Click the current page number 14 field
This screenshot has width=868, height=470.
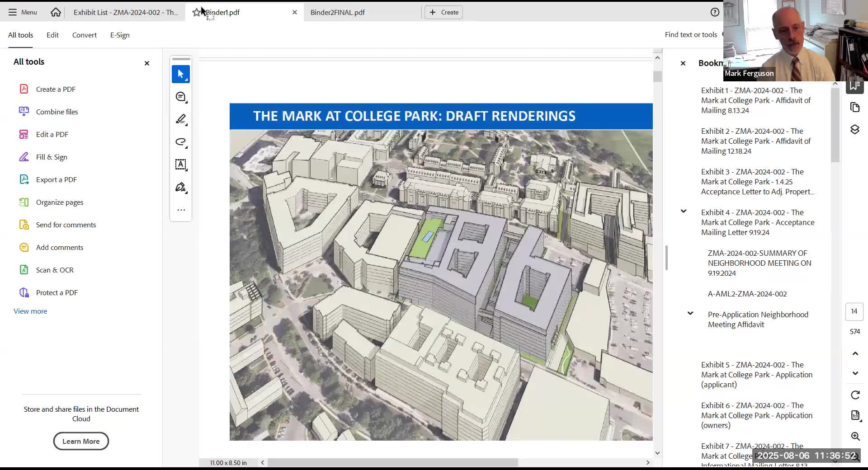coord(854,311)
